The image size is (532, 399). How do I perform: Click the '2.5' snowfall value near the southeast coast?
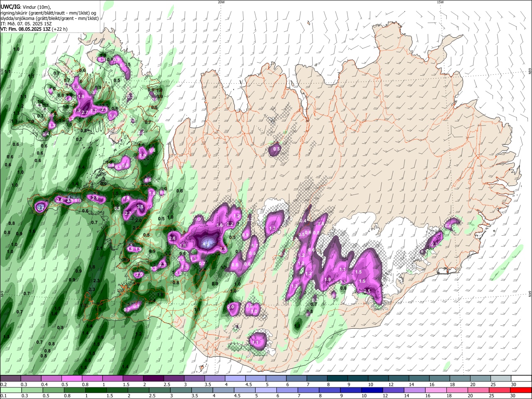point(367,291)
